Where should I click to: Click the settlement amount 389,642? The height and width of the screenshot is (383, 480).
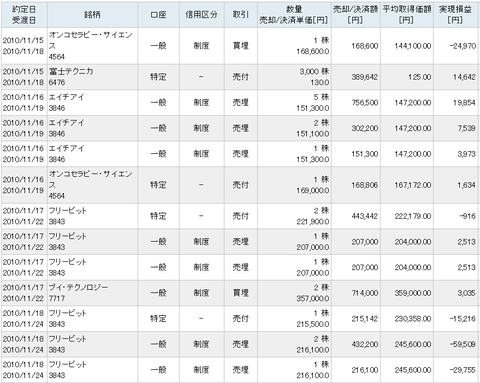(x=365, y=77)
